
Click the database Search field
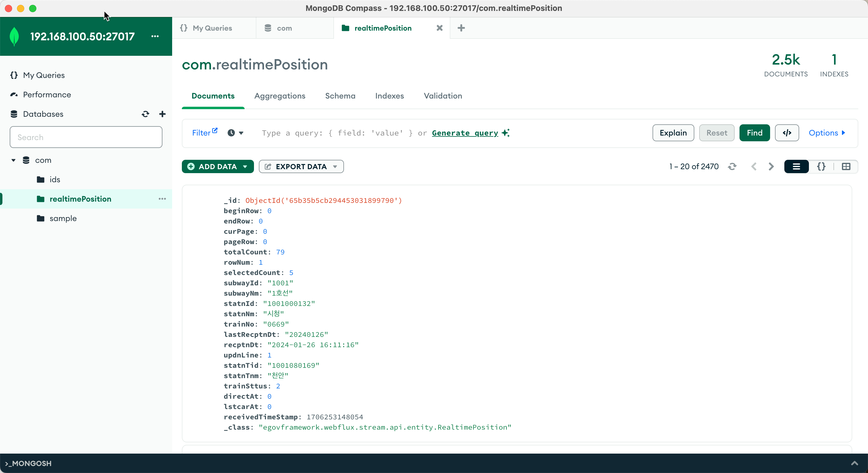point(86,137)
